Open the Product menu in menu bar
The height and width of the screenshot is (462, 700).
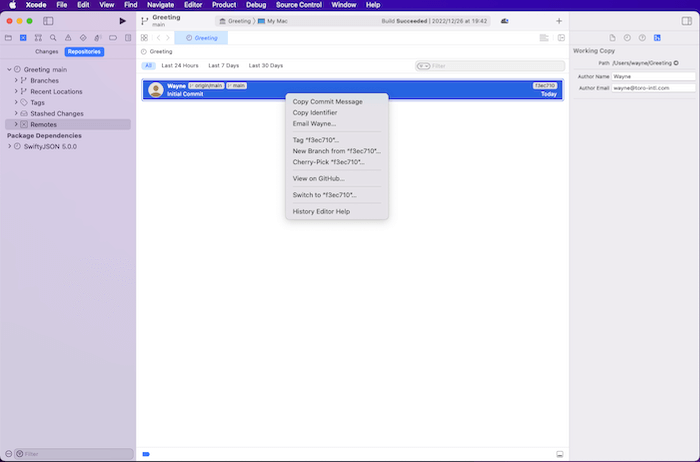click(x=224, y=5)
